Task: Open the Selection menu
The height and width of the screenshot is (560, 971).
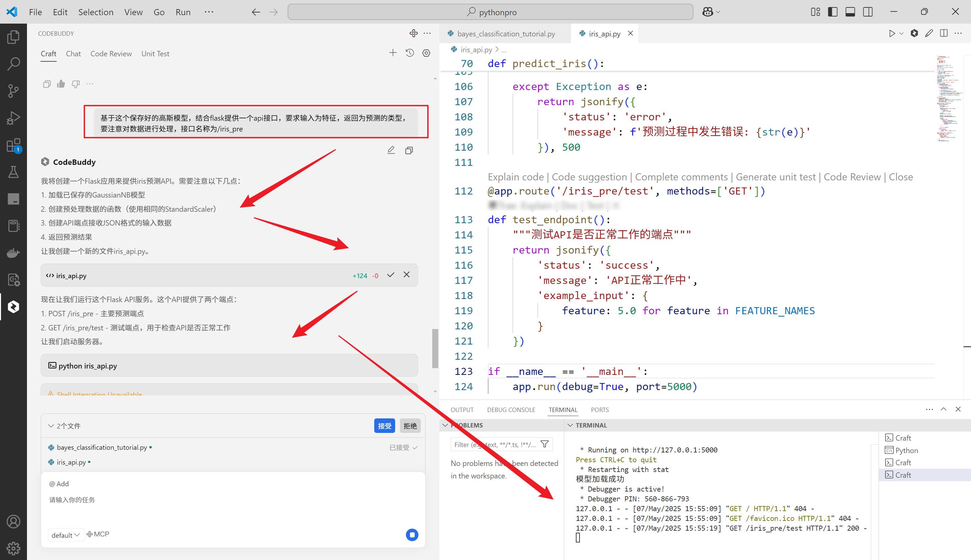Action: tap(96, 12)
